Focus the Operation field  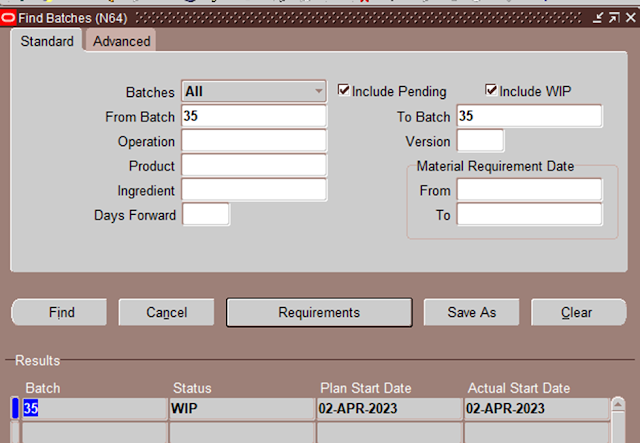coord(253,141)
